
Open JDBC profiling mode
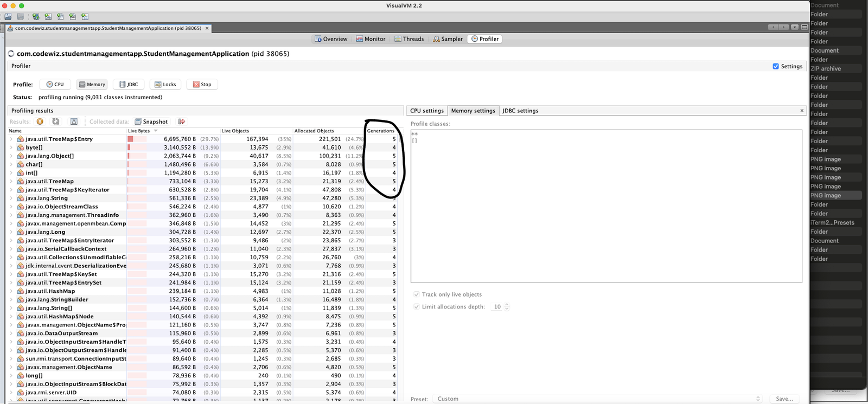click(128, 85)
